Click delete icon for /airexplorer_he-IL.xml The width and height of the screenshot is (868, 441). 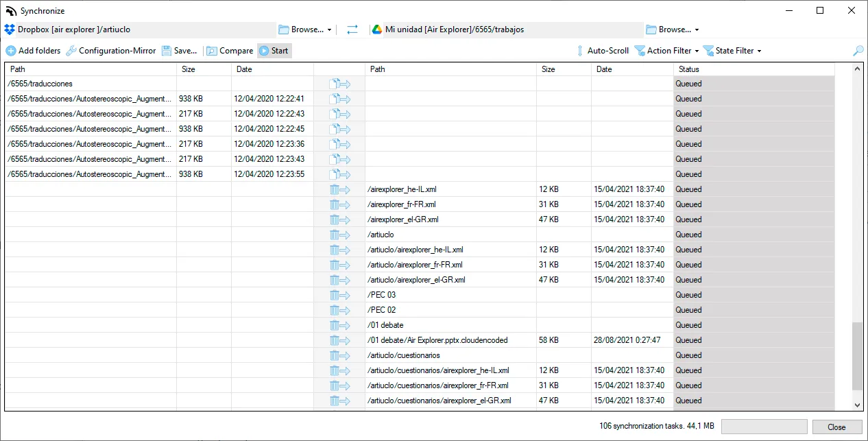pos(339,189)
